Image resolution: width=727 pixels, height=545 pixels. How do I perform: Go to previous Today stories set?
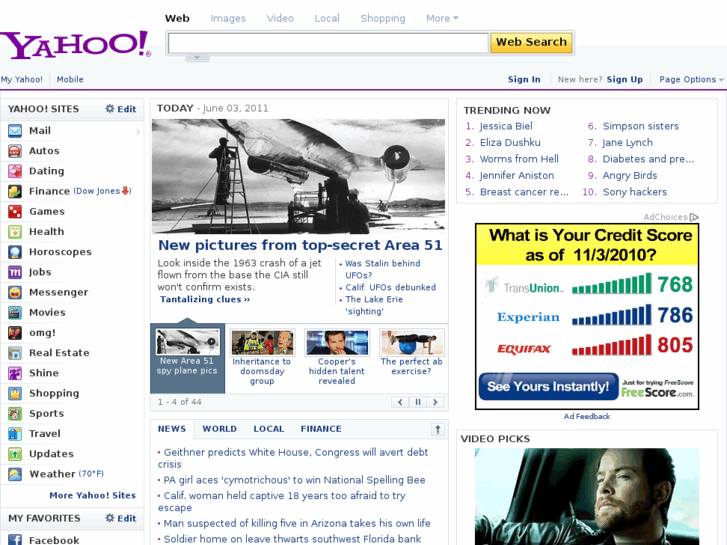click(x=400, y=402)
